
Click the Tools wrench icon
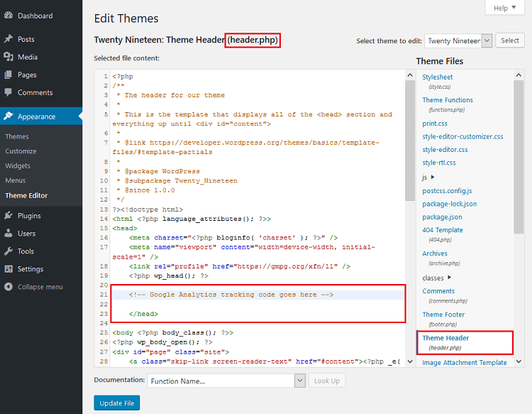(x=9, y=251)
